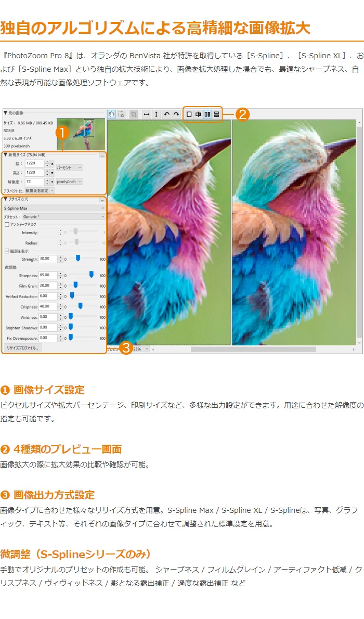Click the Crispness value field 40.00
This screenshot has width=364, height=619.
(48, 306)
